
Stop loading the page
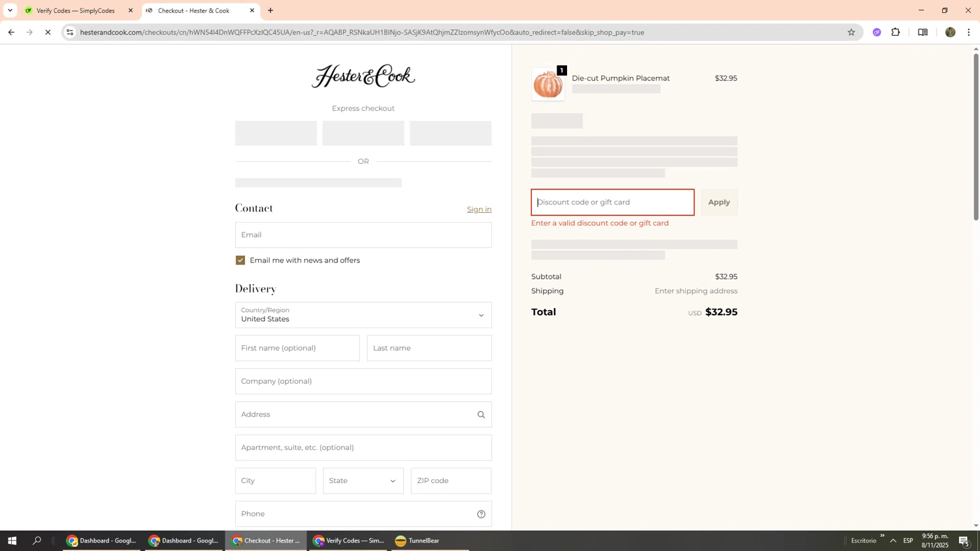pyautogui.click(x=48, y=32)
